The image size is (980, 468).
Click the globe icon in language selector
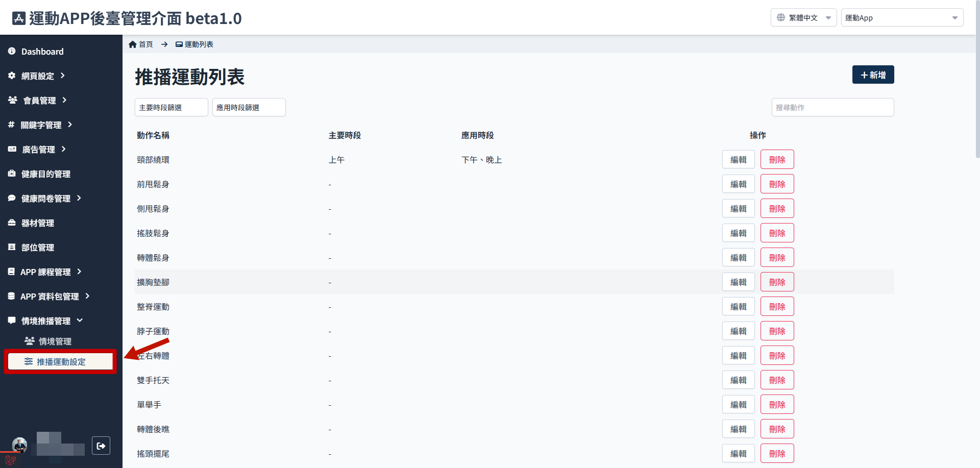(781, 17)
